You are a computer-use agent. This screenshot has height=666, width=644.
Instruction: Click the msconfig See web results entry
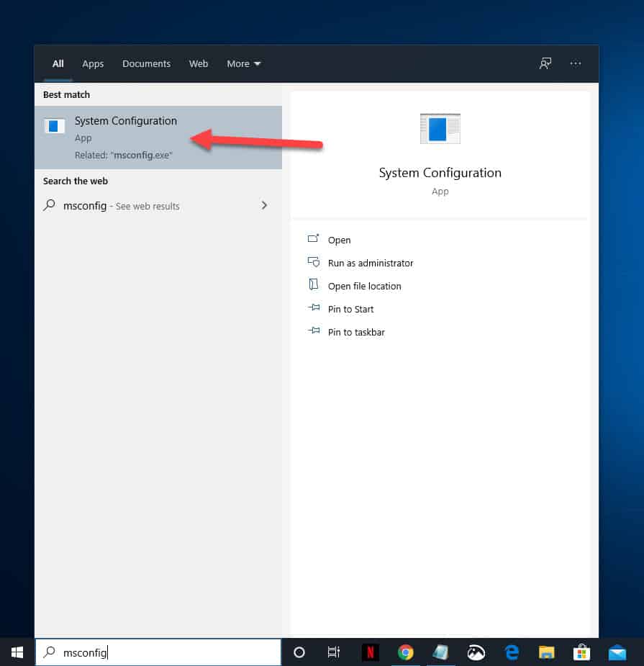(x=158, y=206)
